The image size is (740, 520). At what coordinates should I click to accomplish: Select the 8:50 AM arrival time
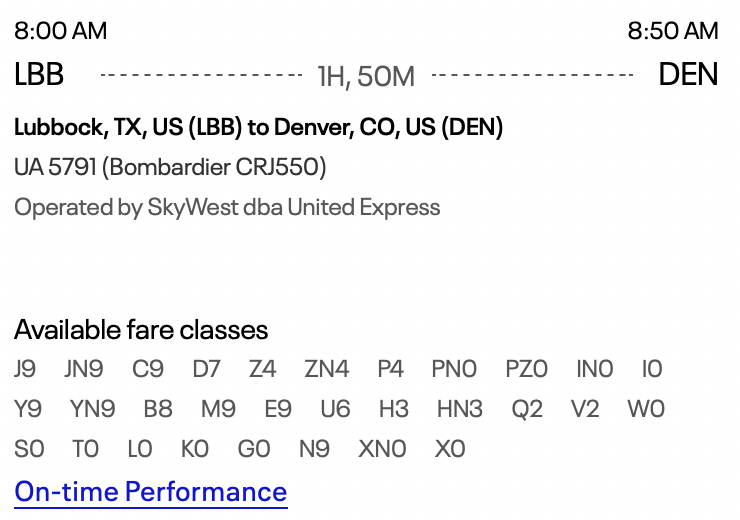pos(673,31)
